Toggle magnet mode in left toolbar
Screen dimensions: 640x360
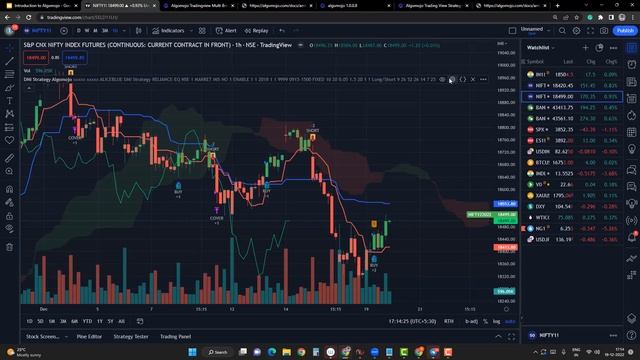(x=9, y=189)
